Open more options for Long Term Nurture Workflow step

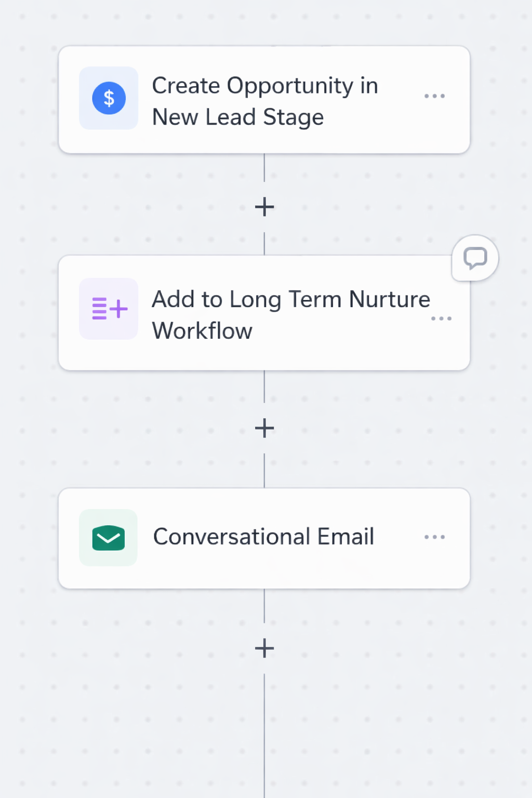point(441,318)
